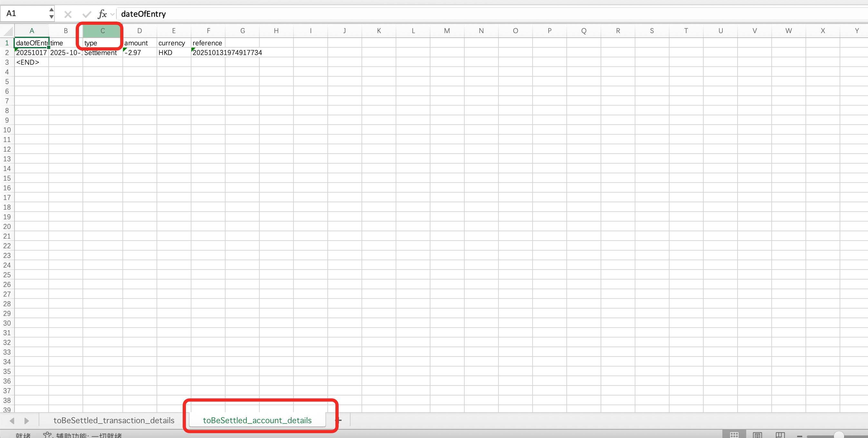
Task: Click the cancel entry X icon
Action: (68, 14)
